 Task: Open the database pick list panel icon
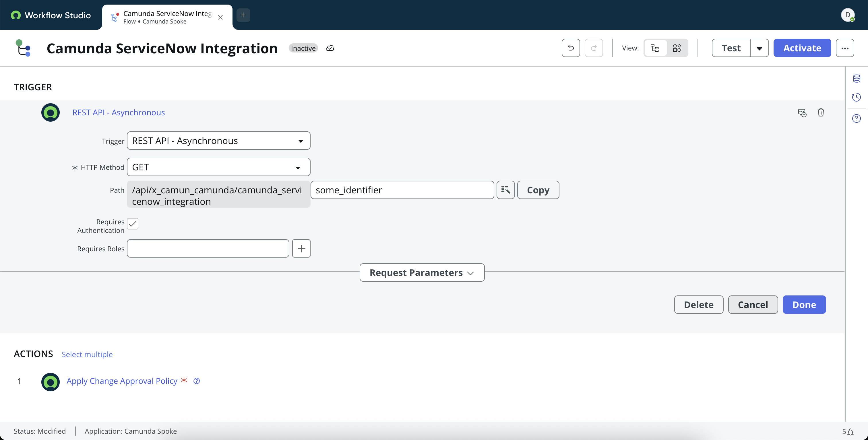(x=857, y=78)
